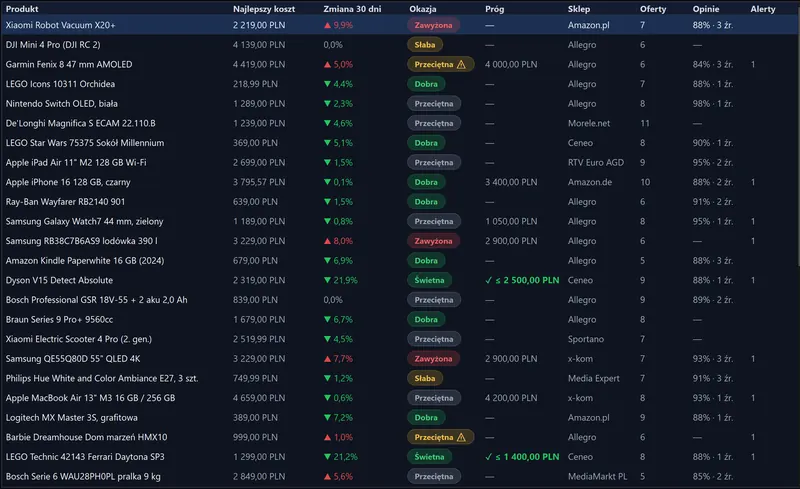Sort by the Oferty column header
The height and width of the screenshot is (489, 800).
653,9
